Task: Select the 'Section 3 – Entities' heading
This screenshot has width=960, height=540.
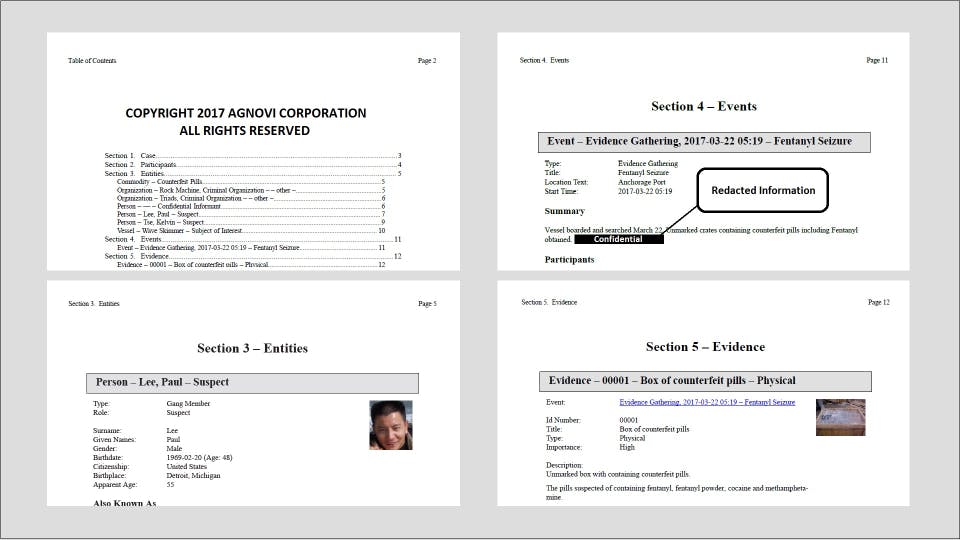Action: [x=252, y=348]
